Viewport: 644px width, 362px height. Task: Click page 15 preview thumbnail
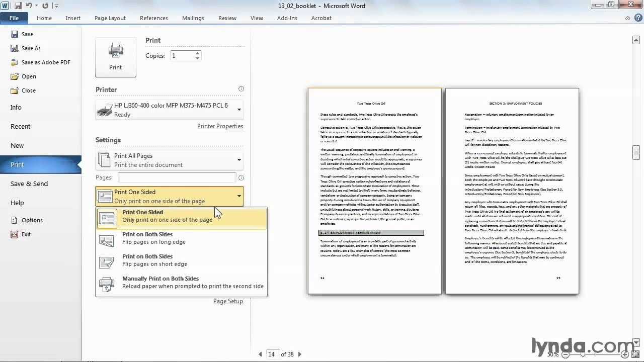[512, 191]
